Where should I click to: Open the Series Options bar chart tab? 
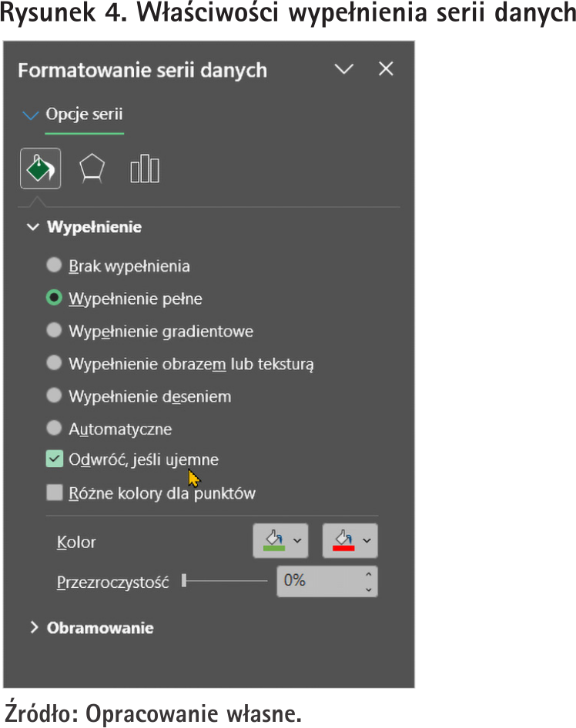pos(144,169)
